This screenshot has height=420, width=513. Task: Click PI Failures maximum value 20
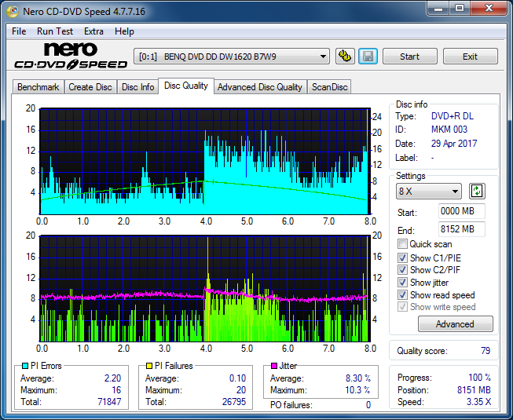(x=241, y=390)
